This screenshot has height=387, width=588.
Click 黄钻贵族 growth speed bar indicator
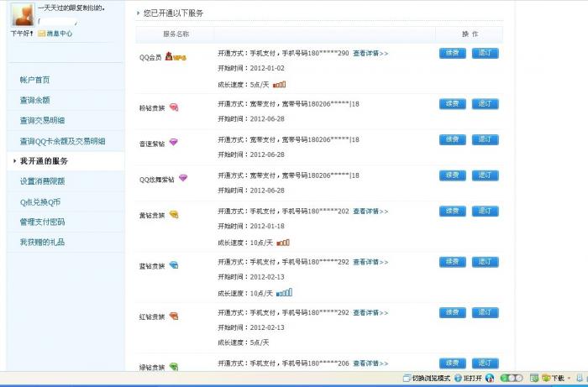tap(283, 243)
